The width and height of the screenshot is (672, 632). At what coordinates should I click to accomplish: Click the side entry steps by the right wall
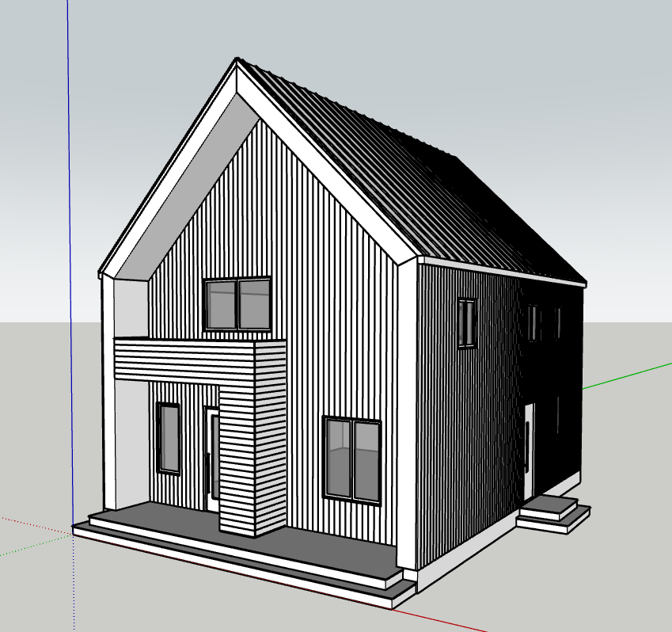[x=552, y=515]
